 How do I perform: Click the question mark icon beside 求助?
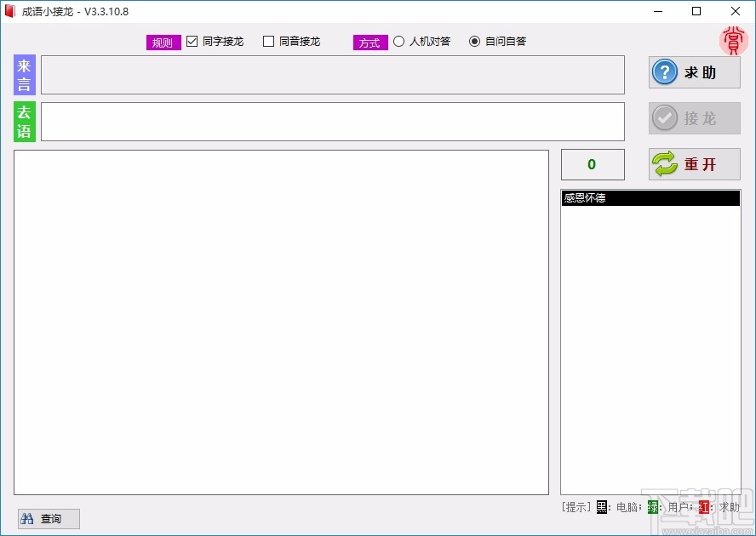pos(665,72)
